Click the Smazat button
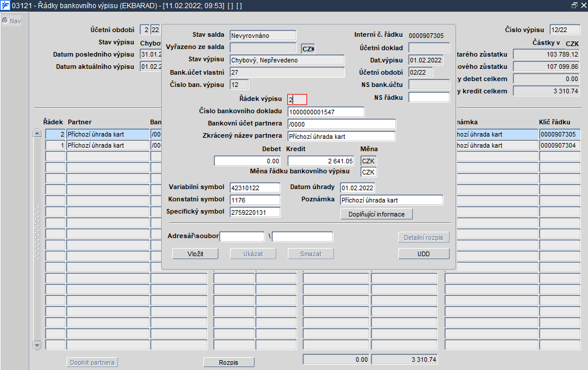This screenshot has width=588, height=370. [311, 254]
